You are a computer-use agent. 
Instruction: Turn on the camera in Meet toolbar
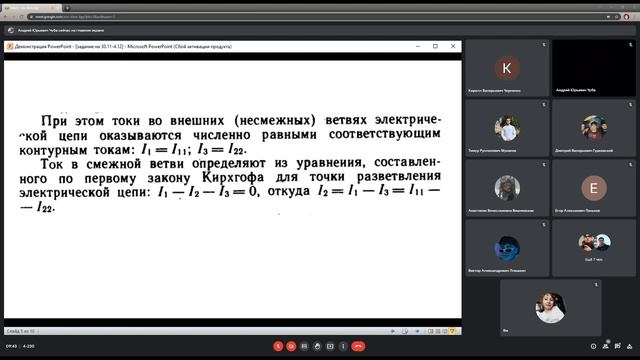[291, 346]
